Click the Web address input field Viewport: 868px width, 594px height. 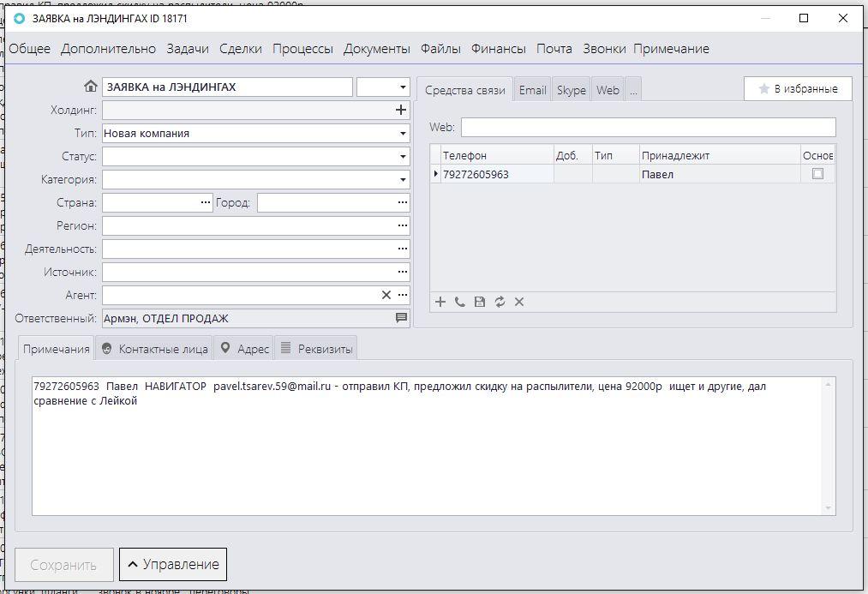648,127
